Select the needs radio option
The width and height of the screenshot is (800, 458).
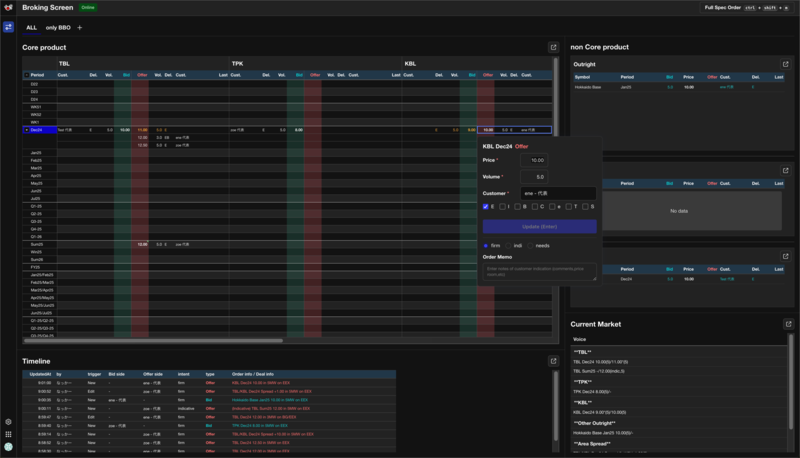531,246
